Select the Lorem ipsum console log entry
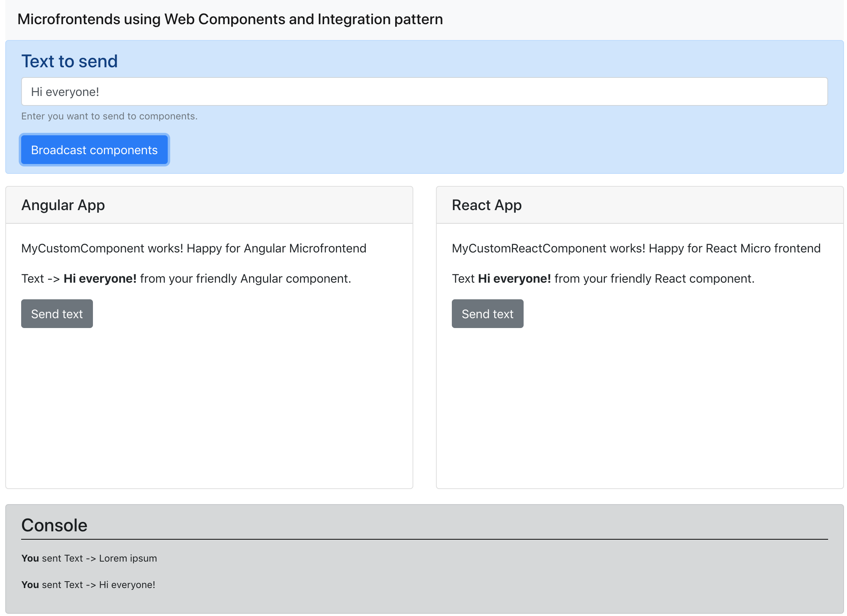This screenshot has width=847, height=616. click(x=89, y=558)
